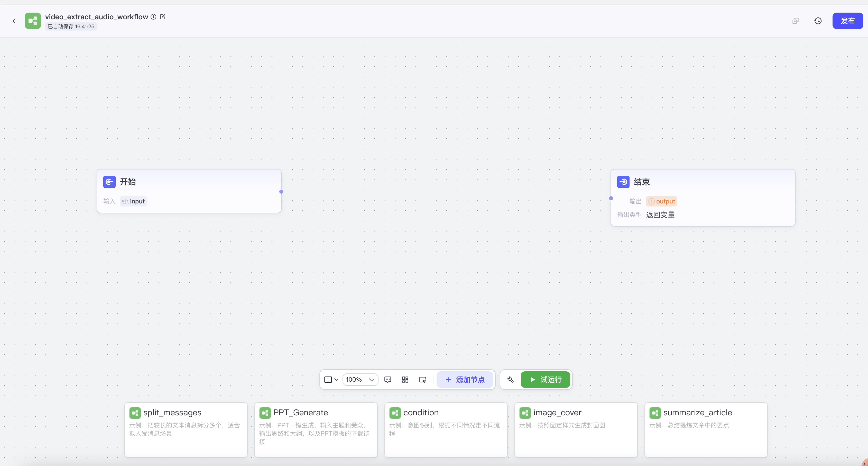
Task: Open interaction mode dropdown in toolbar
Action: coord(331,379)
